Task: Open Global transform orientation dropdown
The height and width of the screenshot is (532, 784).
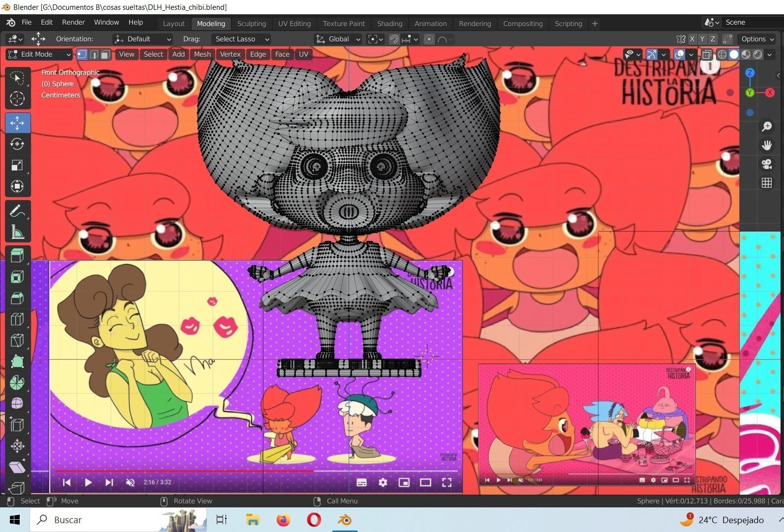Action: (338, 39)
